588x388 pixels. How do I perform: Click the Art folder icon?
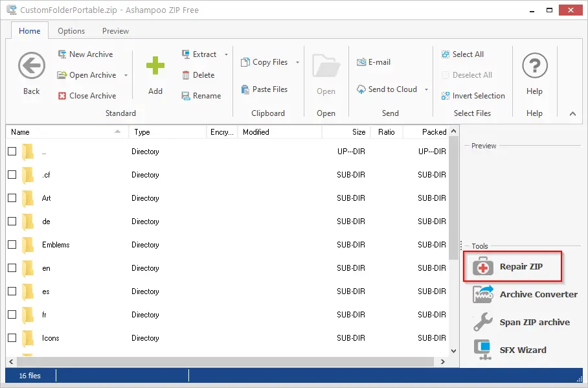tap(28, 198)
